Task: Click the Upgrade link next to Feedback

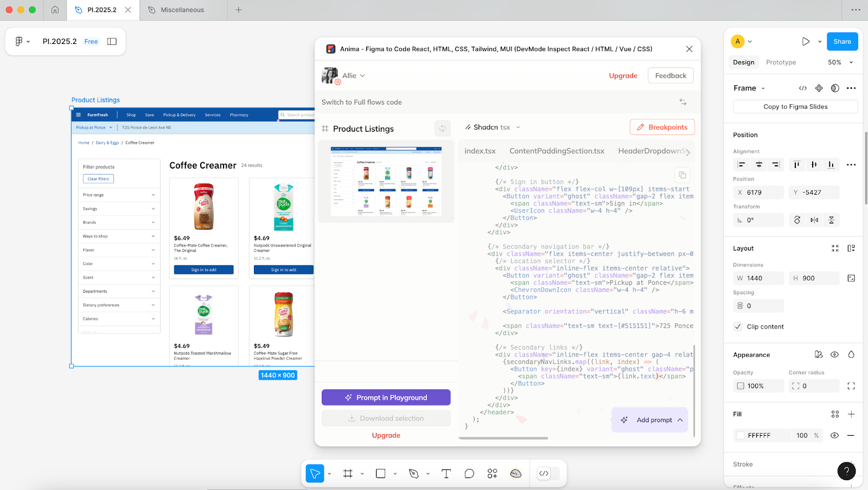Action: pyautogui.click(x=623, y=75)
